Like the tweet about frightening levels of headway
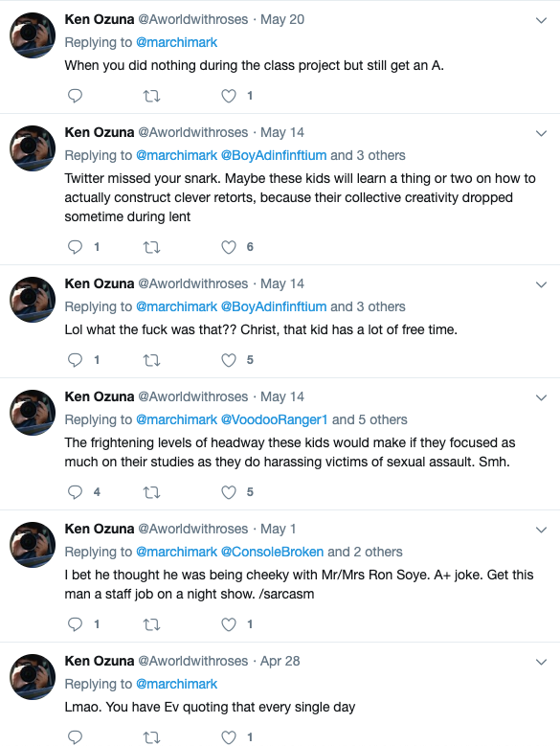The width and height of the screenshot is (560, 746). 229,492
